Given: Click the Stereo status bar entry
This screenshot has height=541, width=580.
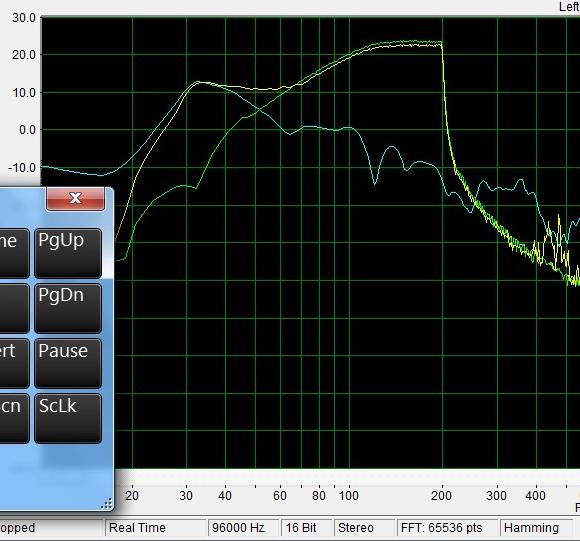Looking at the screenshot, I should tap(364, 528).
